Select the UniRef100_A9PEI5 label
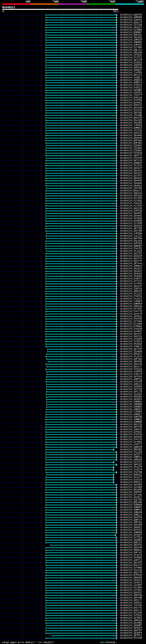This screenshot has height=644, width=146. 131,40
